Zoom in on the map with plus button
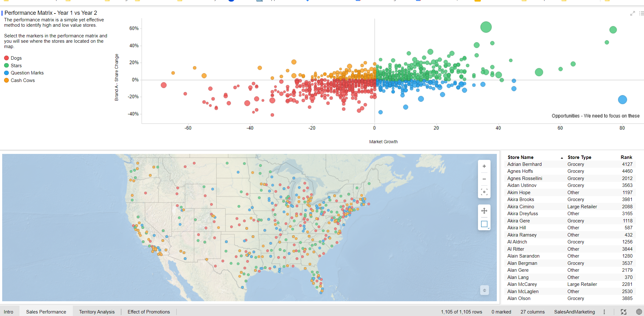Image resolution: width=644 pixels, height=316 pixels. point(484,166)
